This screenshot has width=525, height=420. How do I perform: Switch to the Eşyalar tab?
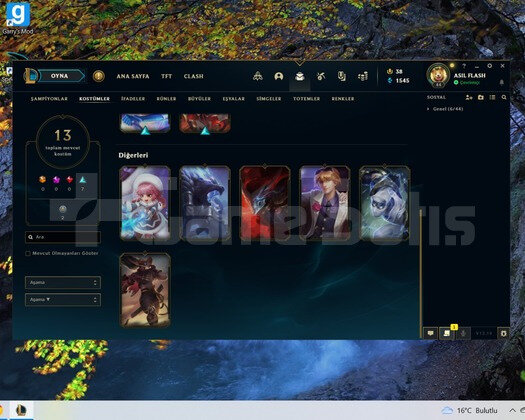[x=234, y=99]
